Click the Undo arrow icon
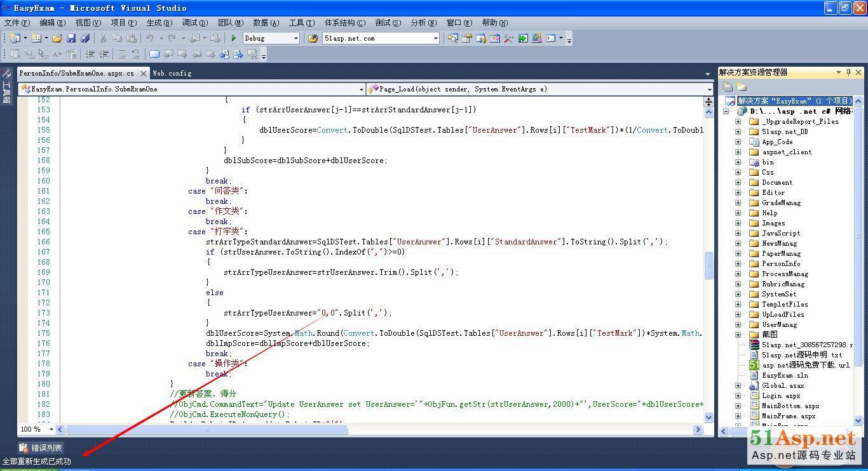Viewport: 868px width, 471px height. pyautogui.click(x=149, y=38)
